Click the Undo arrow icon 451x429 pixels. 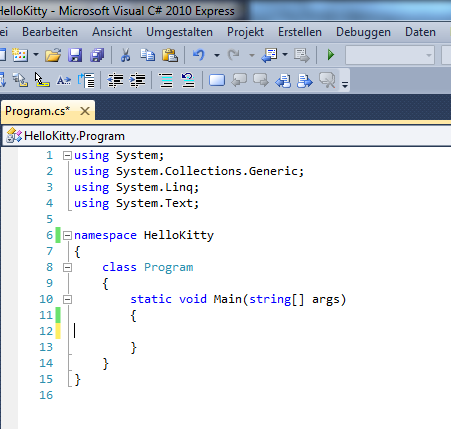tap(199, 55)
